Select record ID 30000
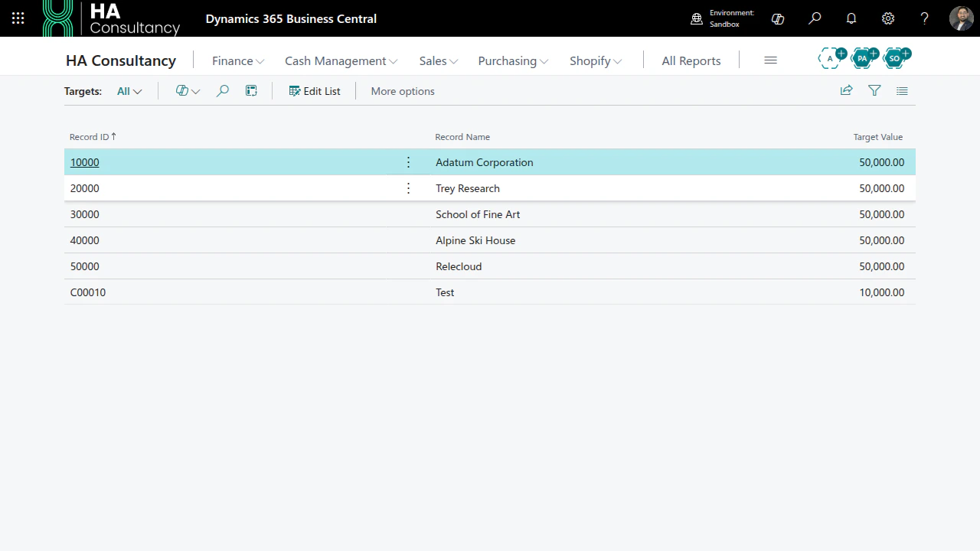 click(85, 214)
